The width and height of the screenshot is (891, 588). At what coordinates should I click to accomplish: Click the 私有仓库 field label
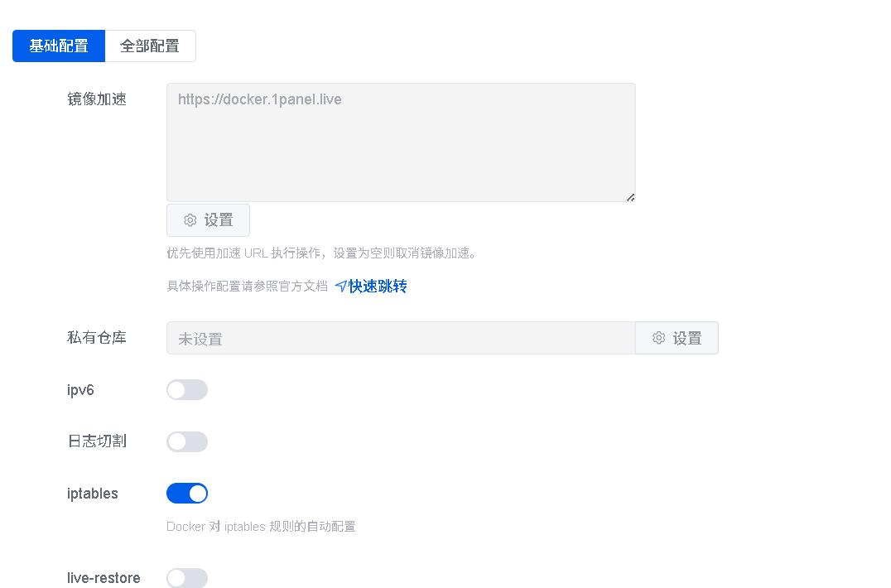pos(97,338)
